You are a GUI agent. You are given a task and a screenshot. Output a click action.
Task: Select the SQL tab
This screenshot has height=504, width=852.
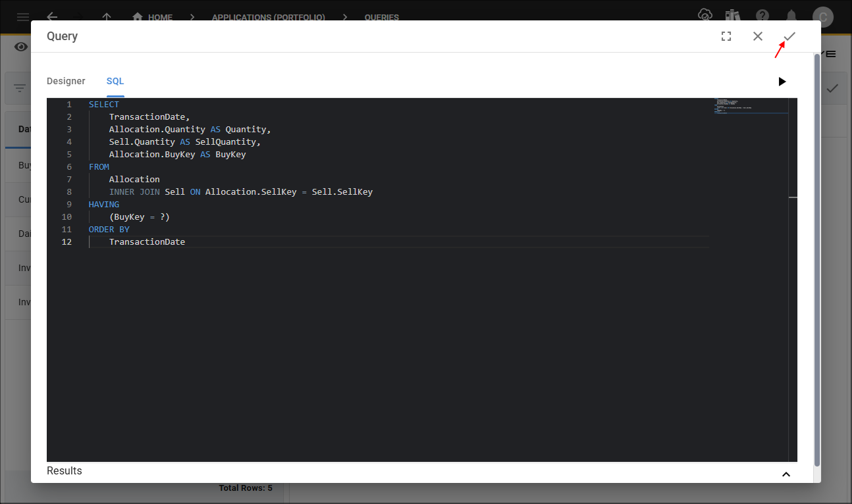coord(115,81)
